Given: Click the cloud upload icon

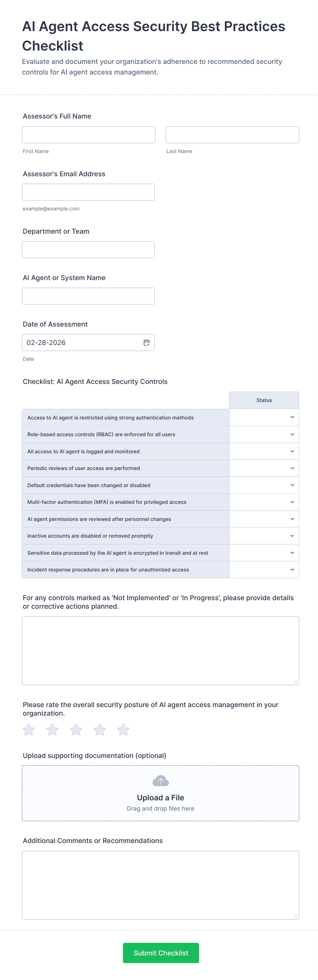Looking at the screenshot, I should pos(160,781).
